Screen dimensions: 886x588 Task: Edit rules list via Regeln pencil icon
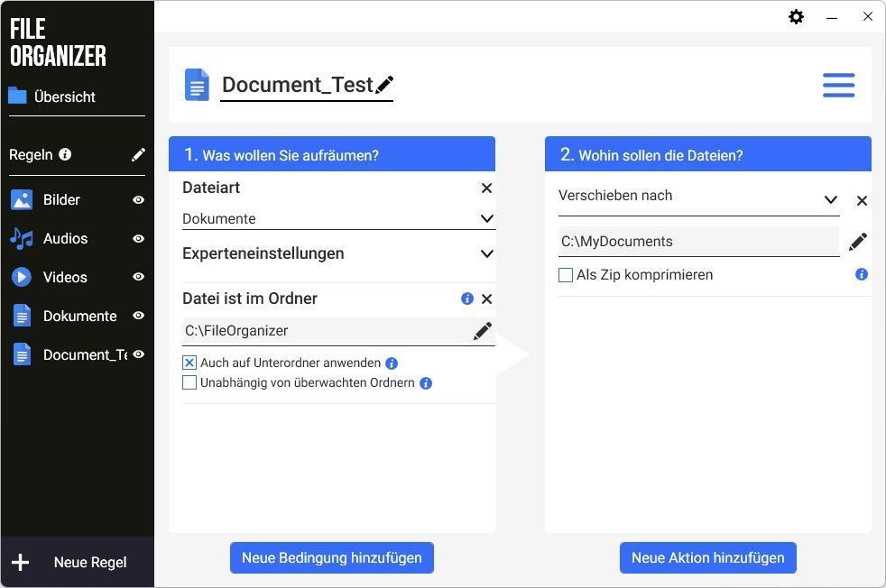138,155
